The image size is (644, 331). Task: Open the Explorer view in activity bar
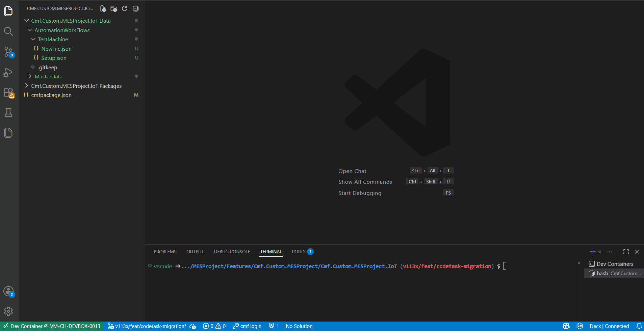tap(8, 11)
